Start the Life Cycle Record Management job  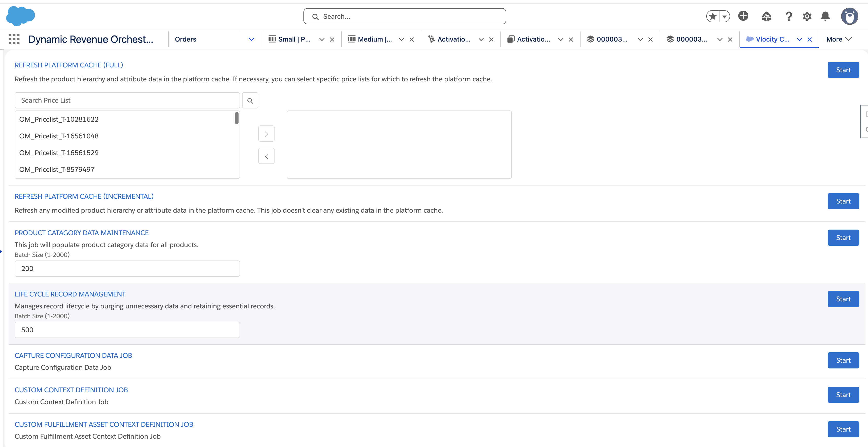tap(843, 299)
